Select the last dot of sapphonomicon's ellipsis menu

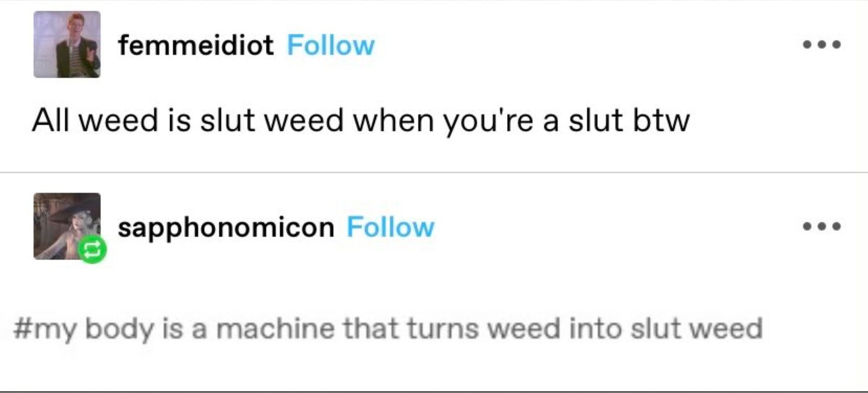point(836,226)
